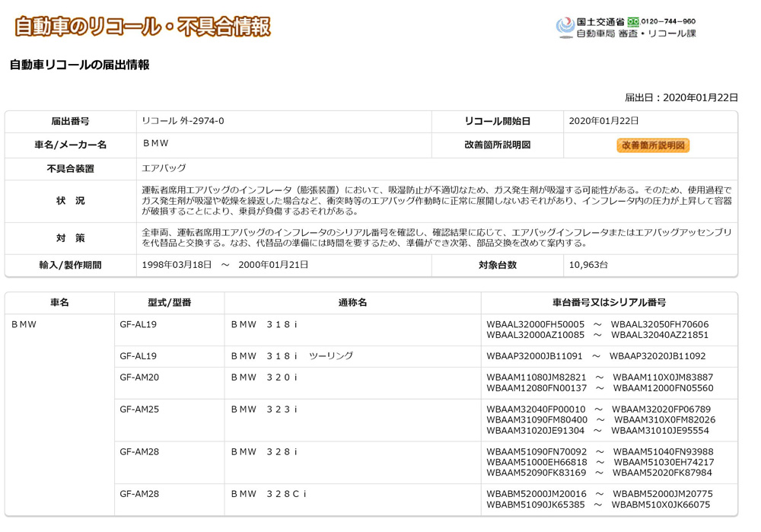Select the count 10,963台

click(588, 265)
